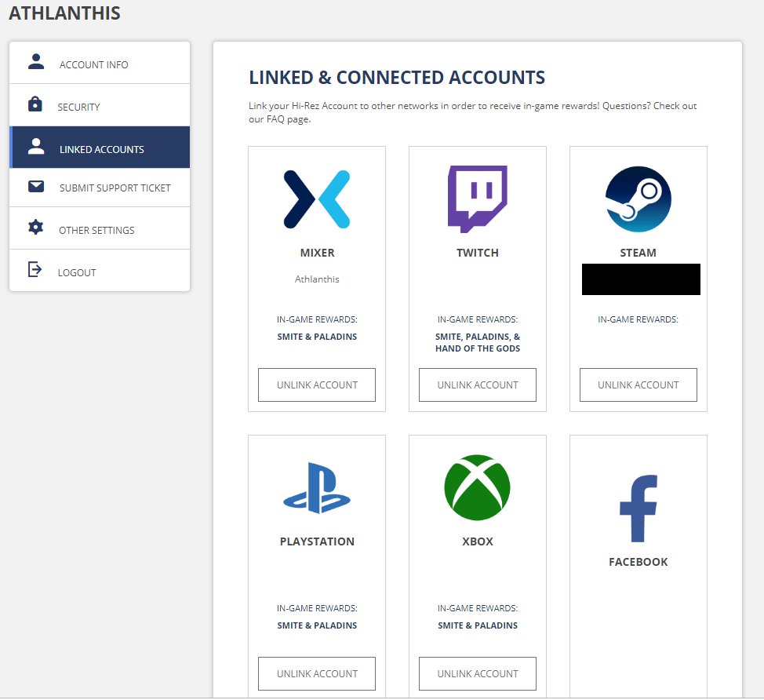The image size is (764, 700).
Task: Click In-Game Rewards label on Steam card
Action: click(x=638, y=319)
